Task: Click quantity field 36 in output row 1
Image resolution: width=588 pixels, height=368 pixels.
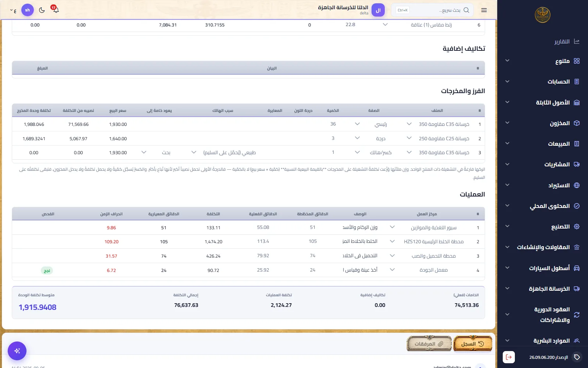Action: (333, 124)
